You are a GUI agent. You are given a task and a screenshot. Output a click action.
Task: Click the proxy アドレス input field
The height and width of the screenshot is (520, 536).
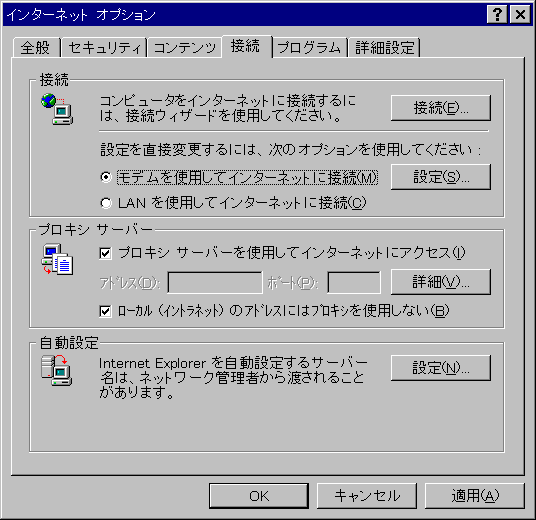(215, 282)
